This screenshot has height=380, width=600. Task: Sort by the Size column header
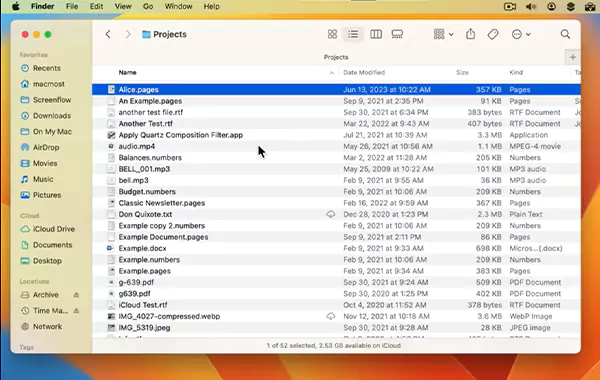pyautogui.click(x=462, y=72)
